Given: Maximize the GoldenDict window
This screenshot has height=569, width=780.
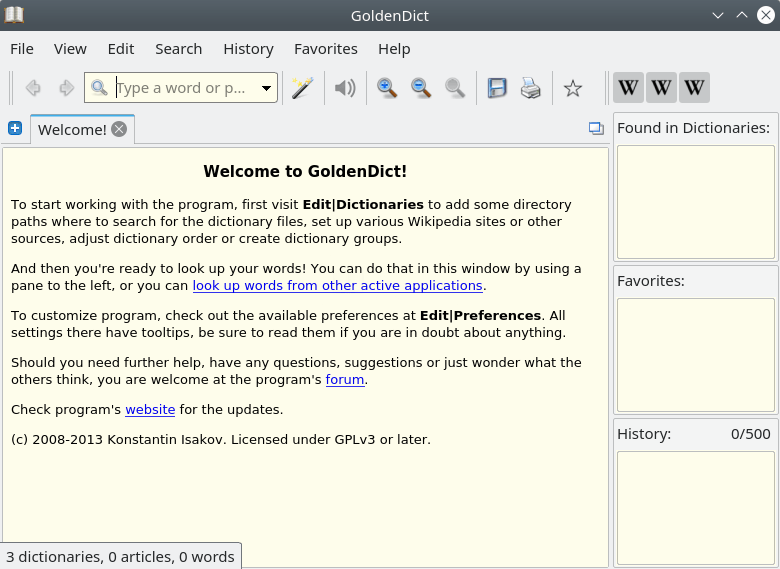Looking at the screenshot, I should pyautogui.click(x=742, y=15).
